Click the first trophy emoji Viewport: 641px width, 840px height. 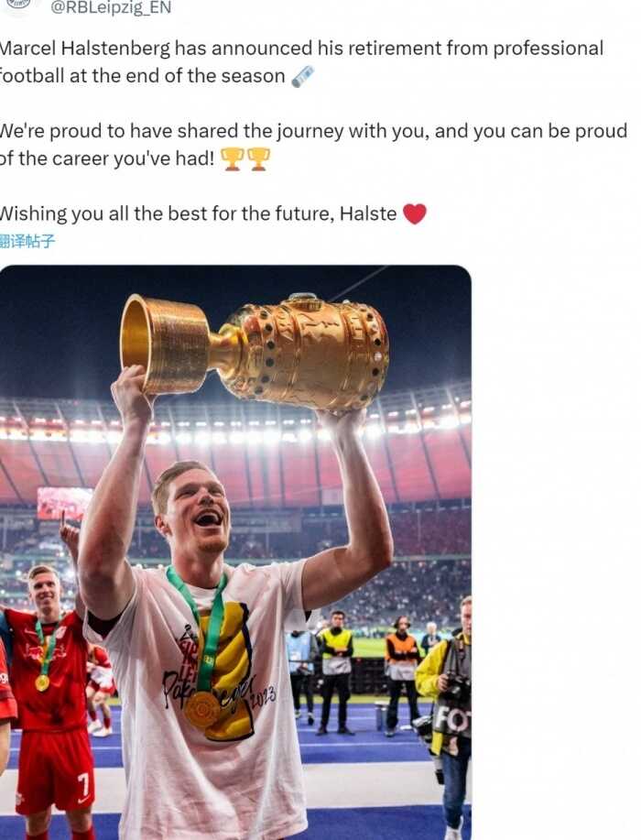[232, 158]
